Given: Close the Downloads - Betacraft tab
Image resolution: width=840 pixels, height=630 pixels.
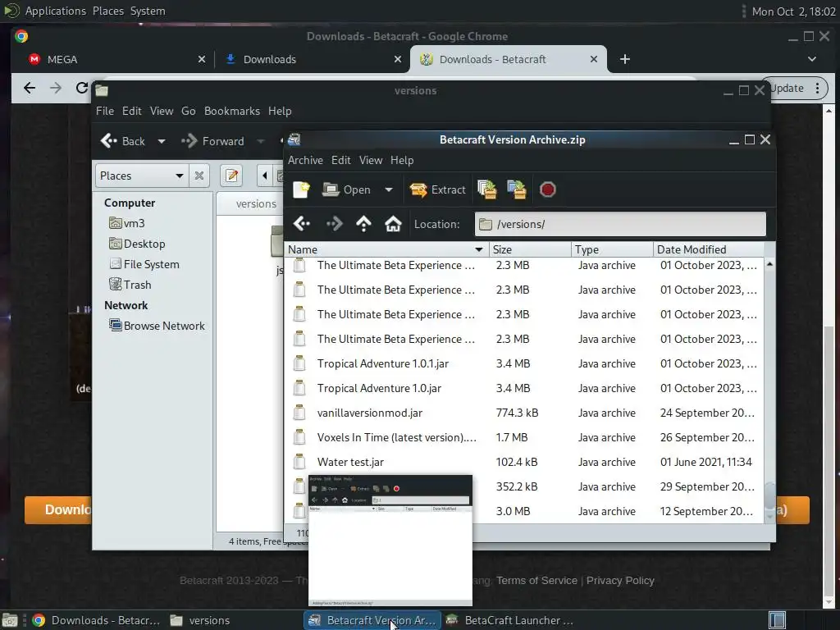Looking at the screenshot, I should tap(594, 59).
